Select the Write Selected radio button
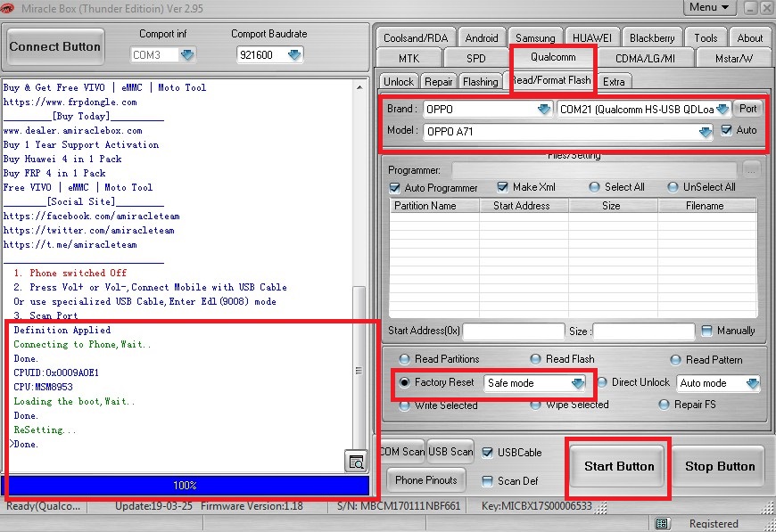Screen dimensions: 776x532 (404, 406)
